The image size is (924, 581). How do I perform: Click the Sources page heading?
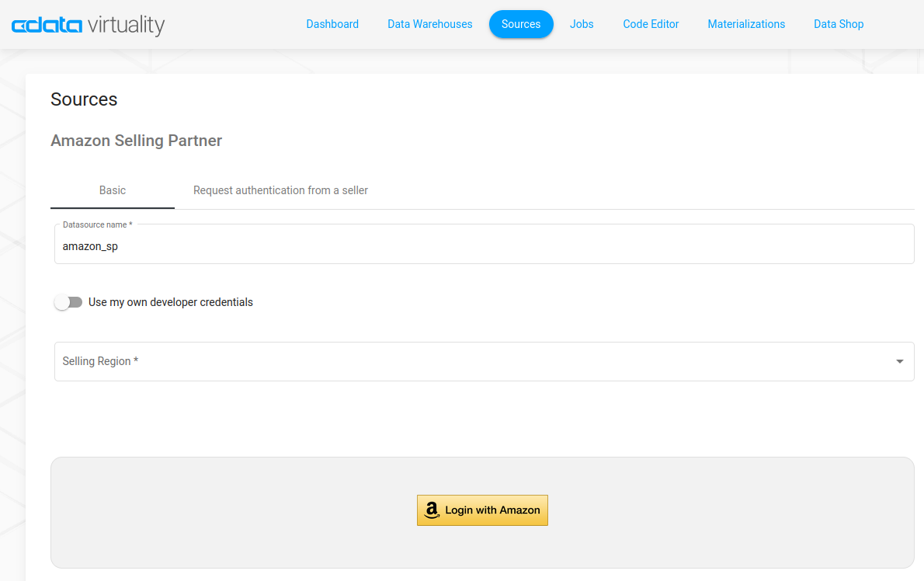(84, 99)
